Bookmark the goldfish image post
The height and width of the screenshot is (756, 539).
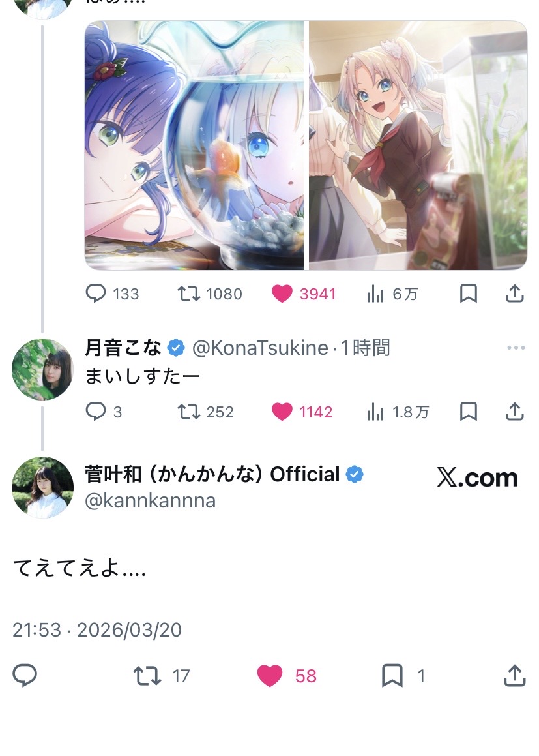(x=468, y=294)
